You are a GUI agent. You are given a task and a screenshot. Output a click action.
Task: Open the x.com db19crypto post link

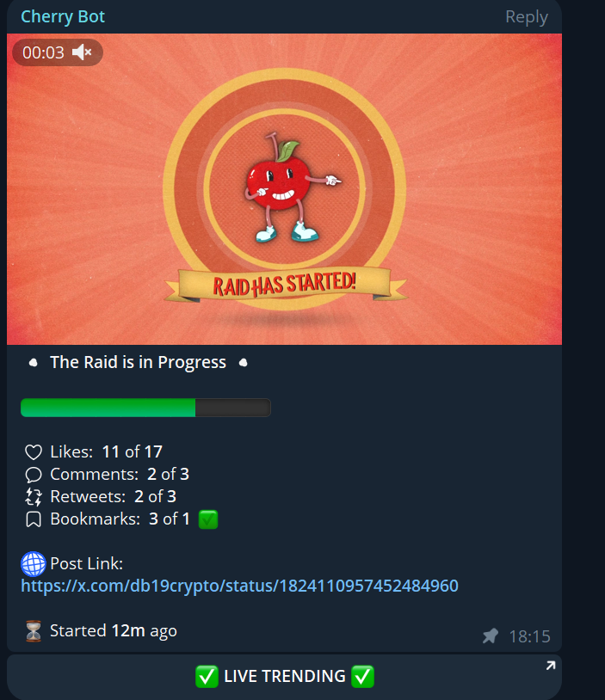click(x=239, y=586)
